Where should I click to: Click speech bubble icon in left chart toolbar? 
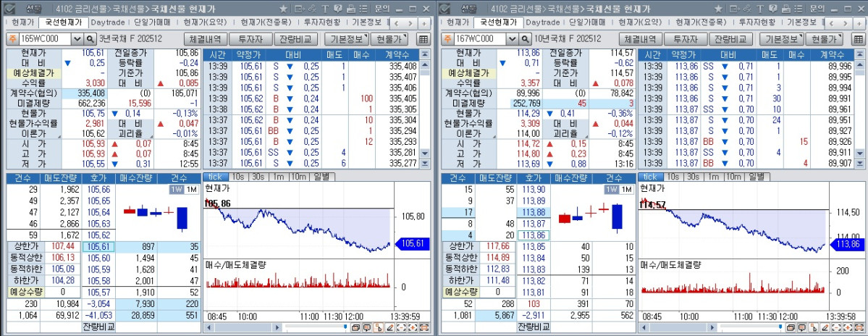point(367,328)
